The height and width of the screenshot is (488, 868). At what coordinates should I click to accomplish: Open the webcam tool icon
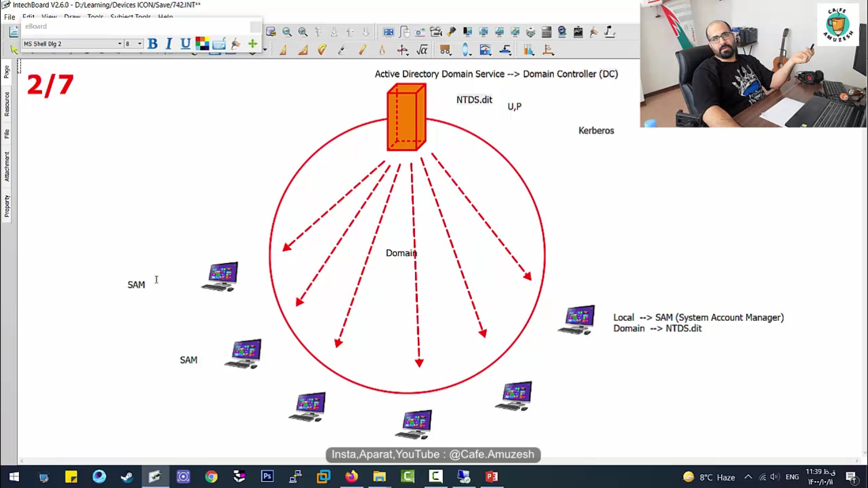(562, 32)
